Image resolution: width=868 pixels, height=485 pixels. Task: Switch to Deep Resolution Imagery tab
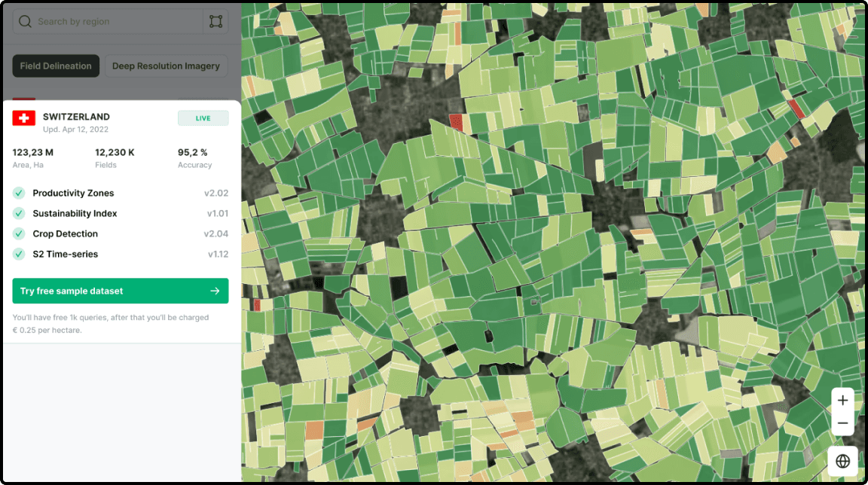(x=166, y=66)
